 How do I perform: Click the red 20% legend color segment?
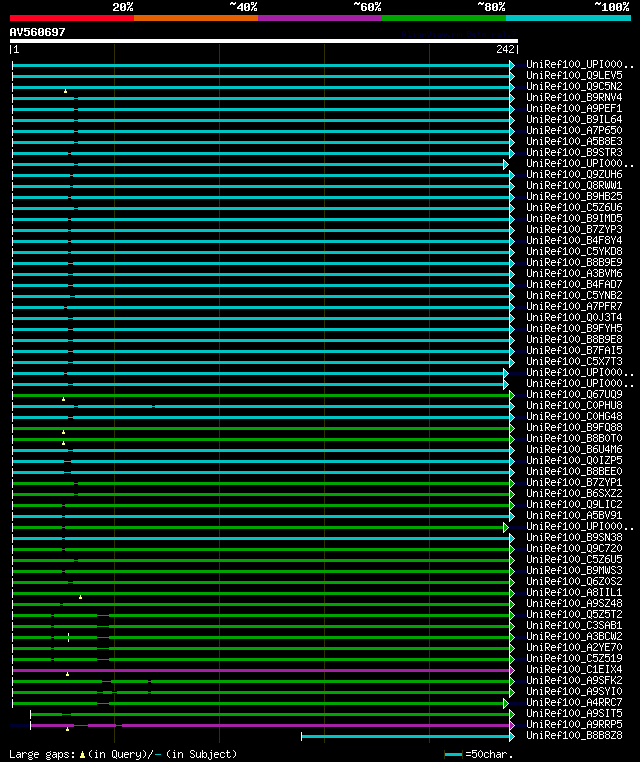tap(72, 18)
